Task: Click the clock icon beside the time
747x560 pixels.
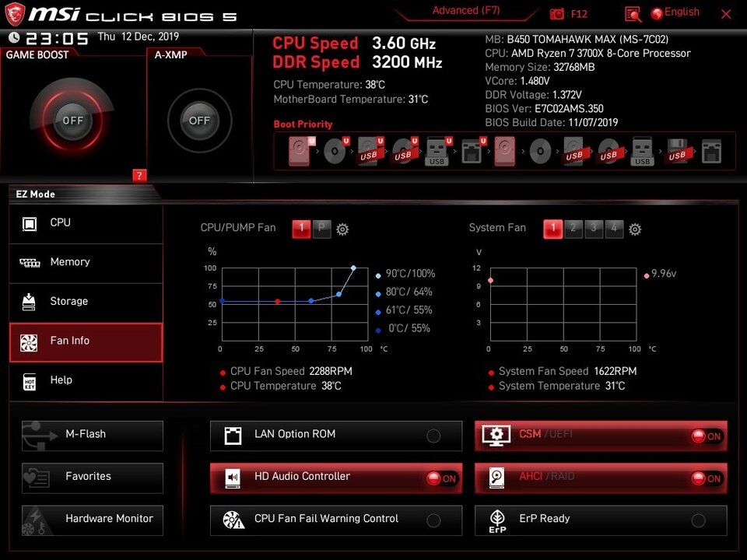Action: [x=14, y=37]
